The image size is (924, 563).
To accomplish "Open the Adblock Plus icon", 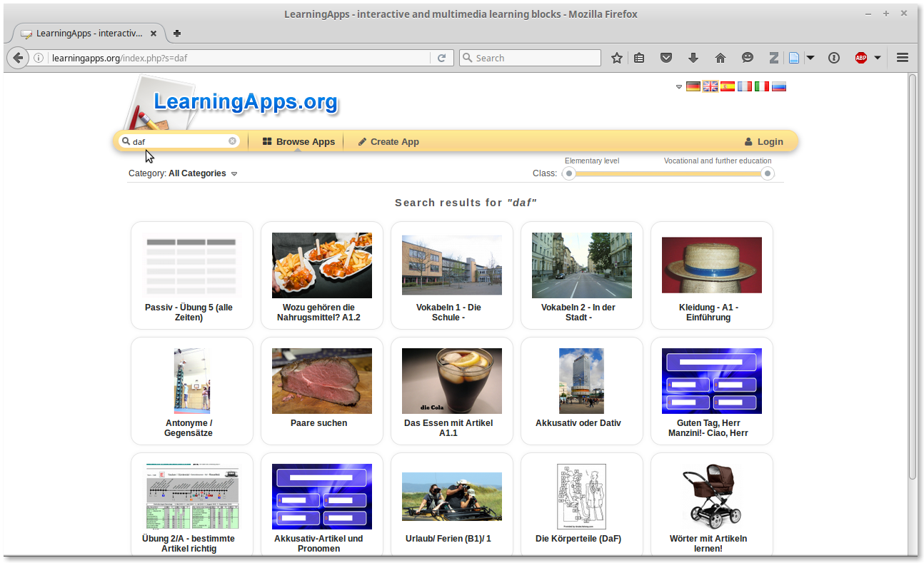I will click(x=860, y=58).
